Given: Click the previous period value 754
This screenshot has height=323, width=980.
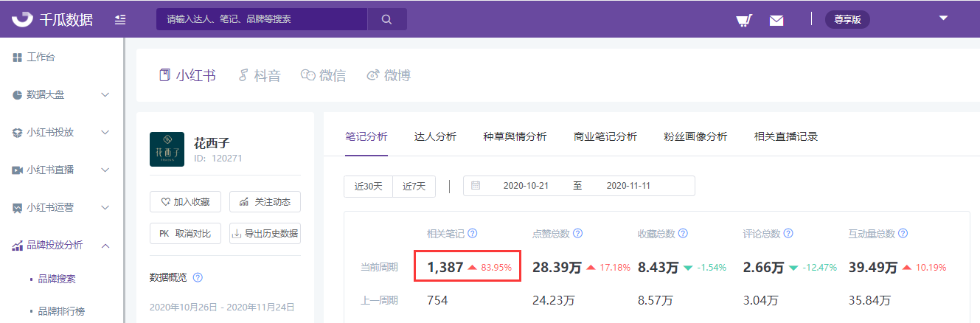Looking at the screenshot, I should pyautogui.click(x=437, y=300).
